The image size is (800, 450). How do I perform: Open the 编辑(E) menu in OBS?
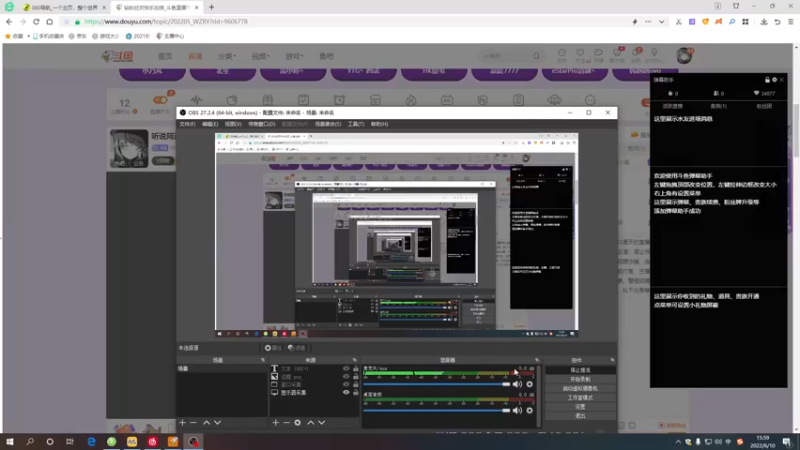pos(210,124)
